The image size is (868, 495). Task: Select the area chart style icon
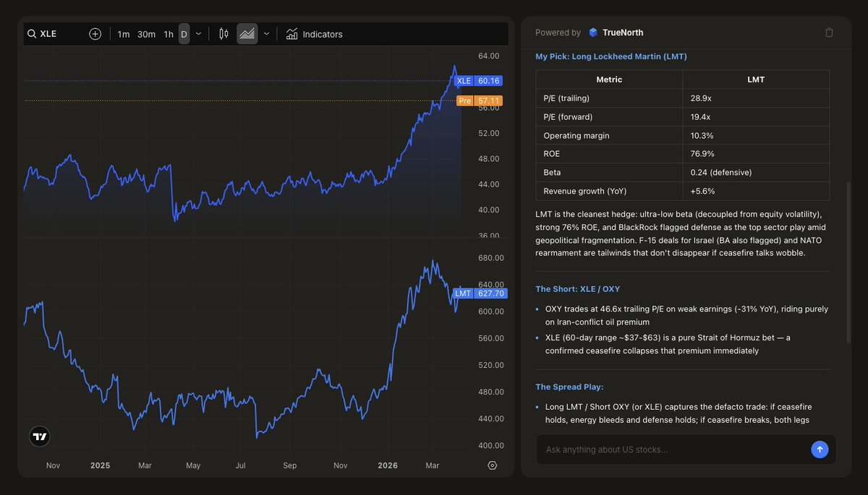(247, 34)
